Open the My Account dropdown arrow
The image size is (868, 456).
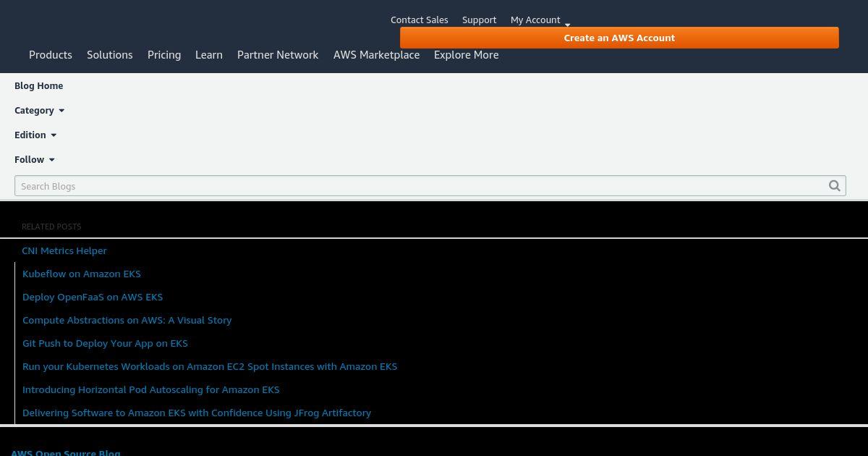click(567, 25)
